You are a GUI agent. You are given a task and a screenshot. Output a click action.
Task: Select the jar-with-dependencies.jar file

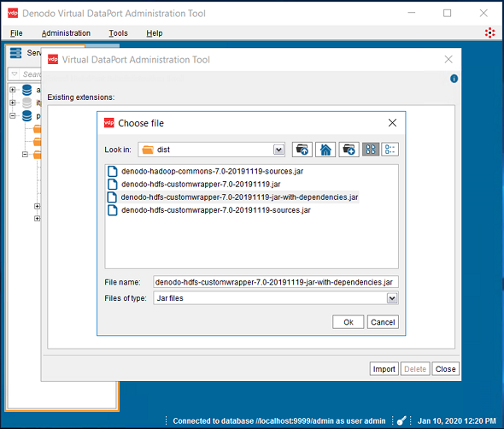pyautogui.click(x=239, y=197)
